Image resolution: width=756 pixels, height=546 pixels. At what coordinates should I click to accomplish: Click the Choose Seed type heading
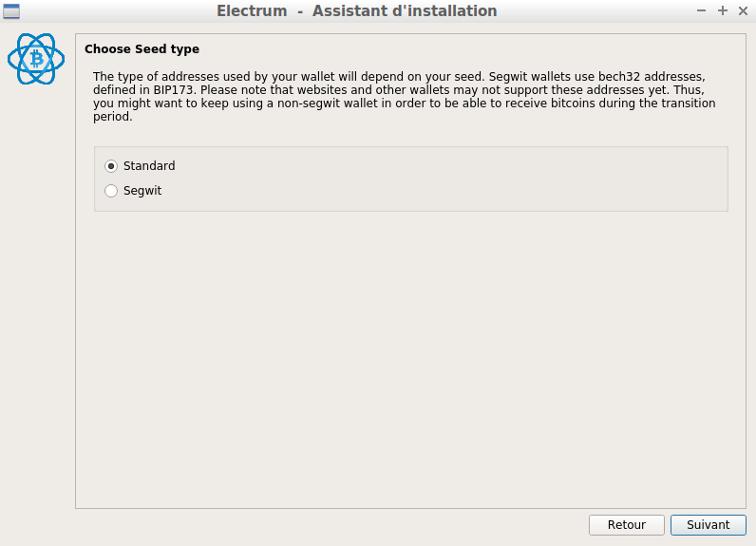142,49
